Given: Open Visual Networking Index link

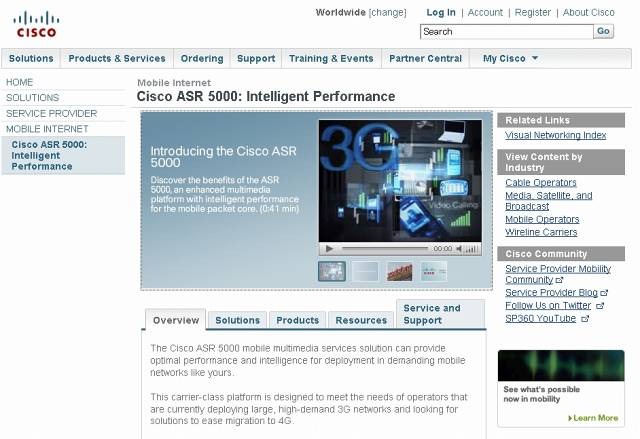Looking at the screenshot, I should click(x=556, y=135).
